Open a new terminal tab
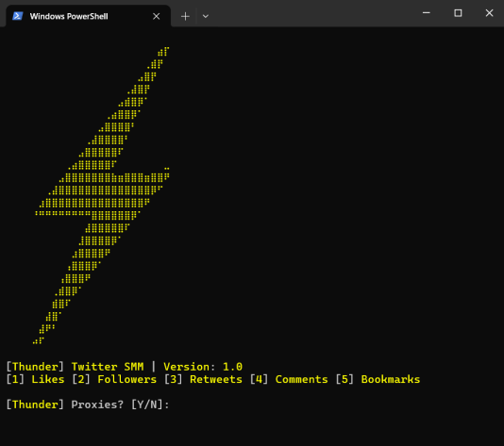The width and height of the screenshot is (504, 446). (x=185, y=16)
